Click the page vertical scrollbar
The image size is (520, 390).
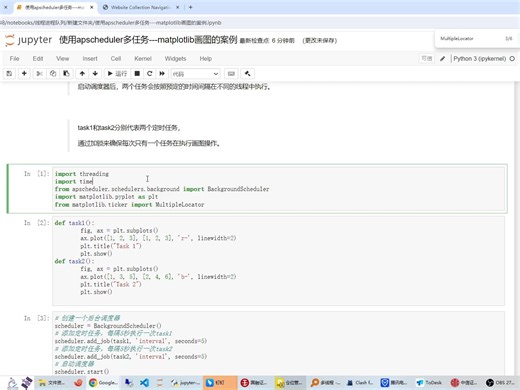pyautogui.click(x=517, y=227)
